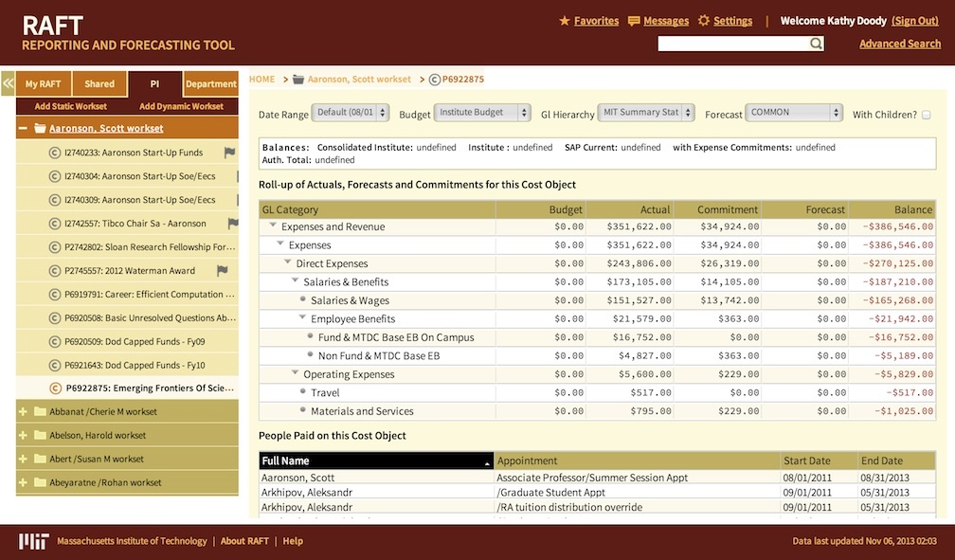The width and height of the screenshot is (955, 560).
Task: Open the Forecast dropdown
Action: [x=794, y=113]
